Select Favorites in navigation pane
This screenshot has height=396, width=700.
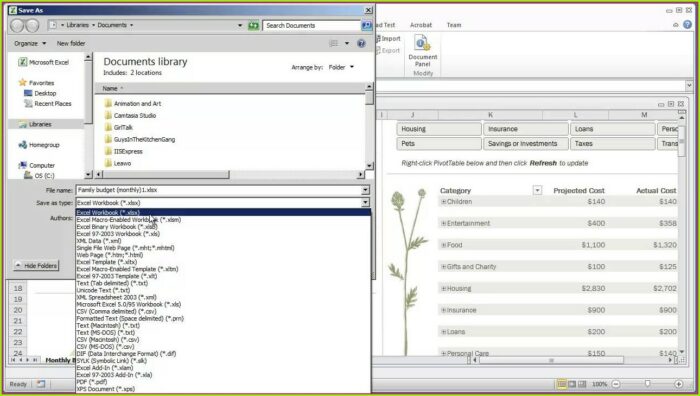36,83
